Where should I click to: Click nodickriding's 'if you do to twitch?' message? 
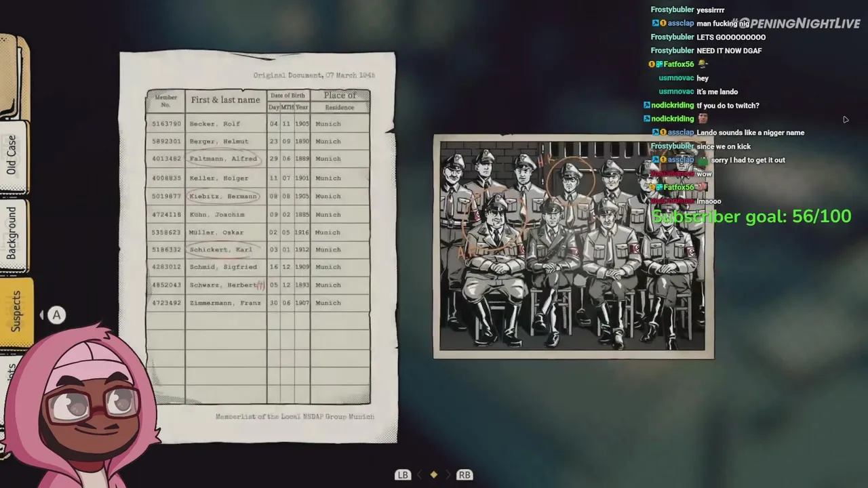728,106
